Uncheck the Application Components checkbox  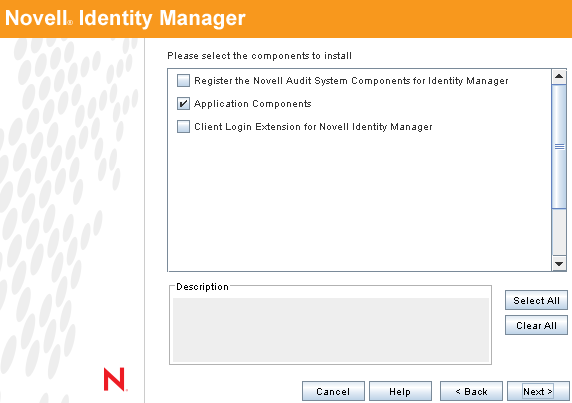point(183,104)
